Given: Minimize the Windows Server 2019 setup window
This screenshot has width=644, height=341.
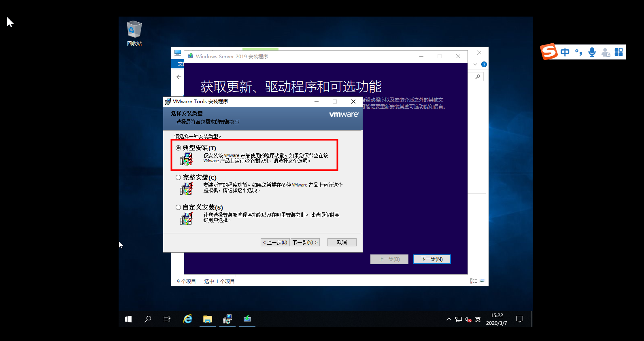Looking at the screenshot, I should click(x=421, y=56).
